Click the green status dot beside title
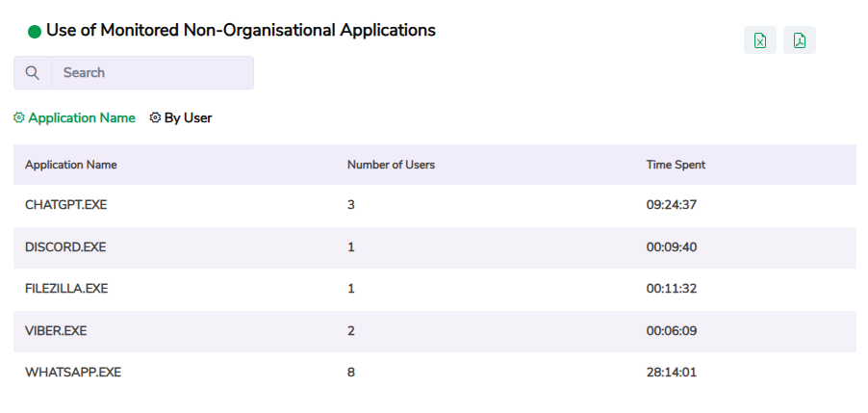The width and height of the screenshot is (868, 413). click(35, 32)
